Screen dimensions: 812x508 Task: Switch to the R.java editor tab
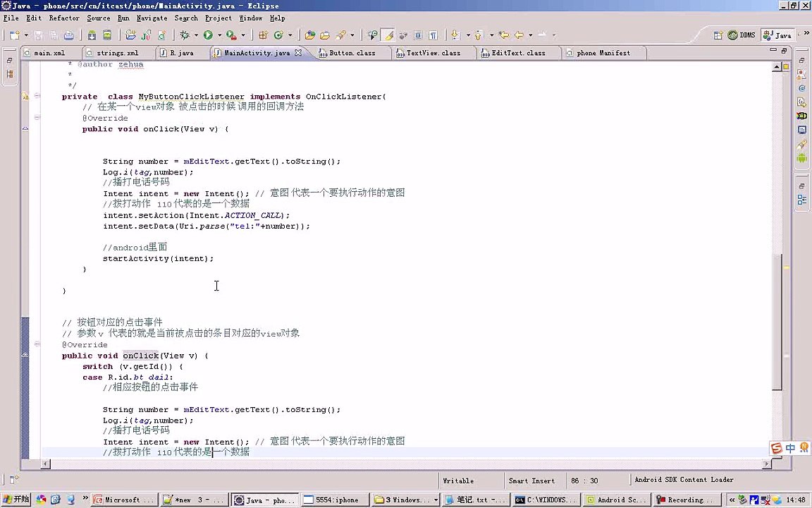pos(182,53)
